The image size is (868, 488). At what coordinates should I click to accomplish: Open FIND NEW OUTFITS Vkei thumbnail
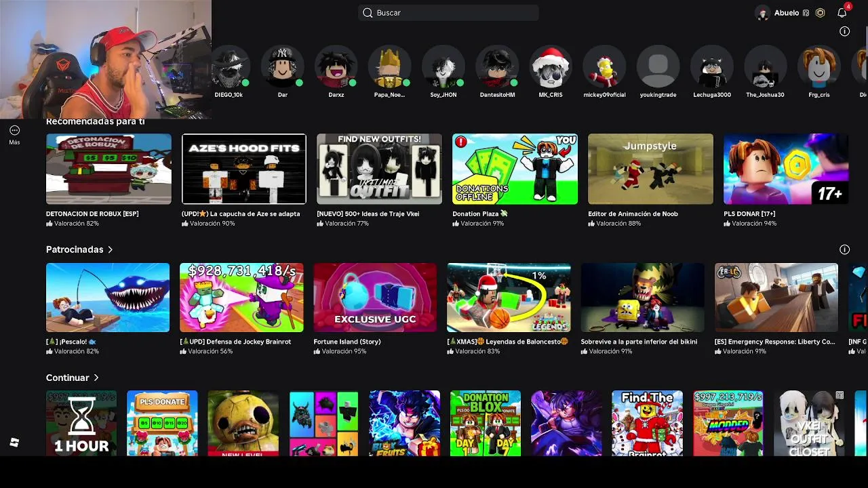379,169
